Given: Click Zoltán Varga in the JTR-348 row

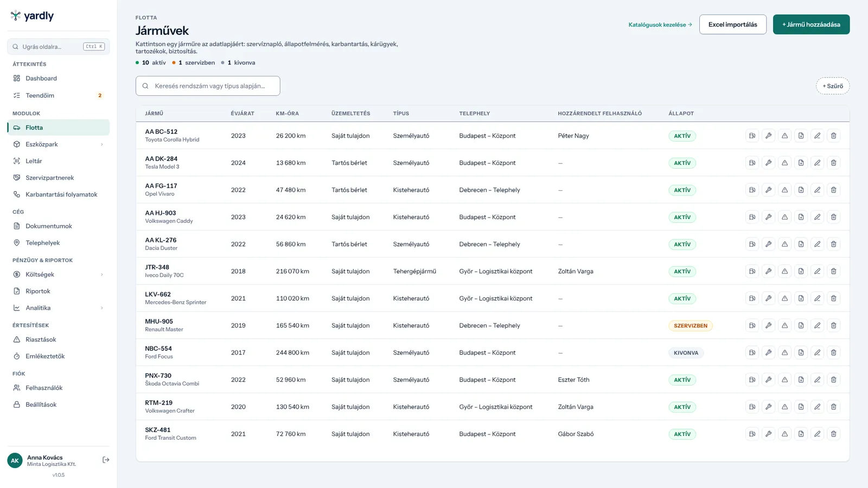Looking at the screenshot, I should point(576,271).
